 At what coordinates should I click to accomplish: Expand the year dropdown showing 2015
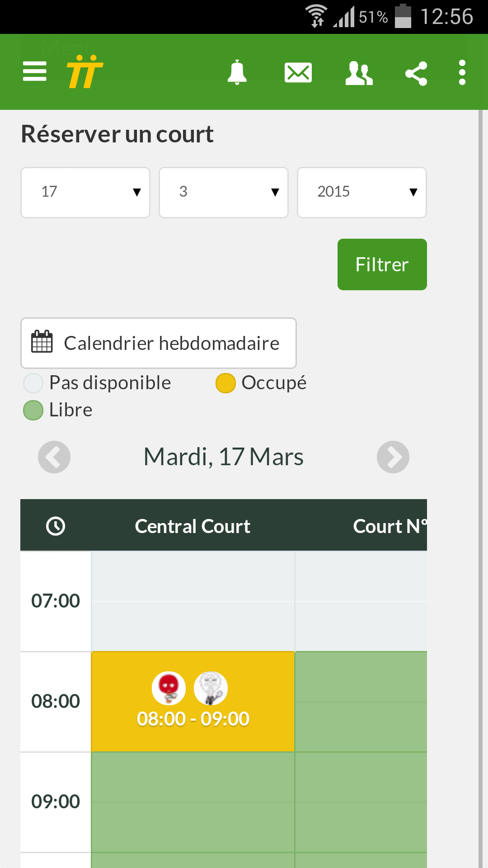pyautogui.click(x=362, y=193)
